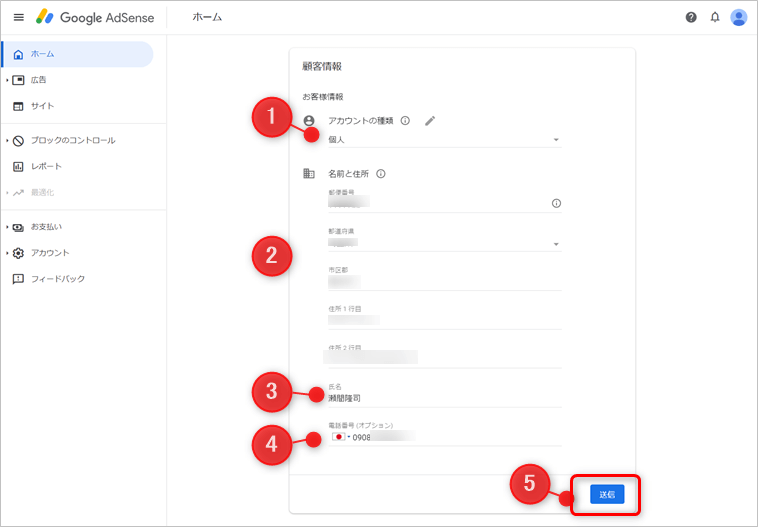Open the hamburger main menu
758x527 pixels.
click(x=18, y=18)
